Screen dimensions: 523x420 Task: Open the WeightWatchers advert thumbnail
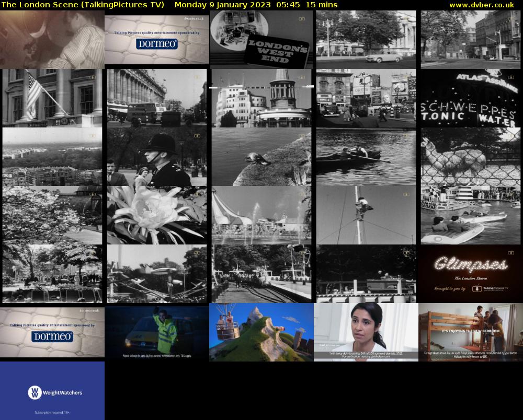[52, 391]
